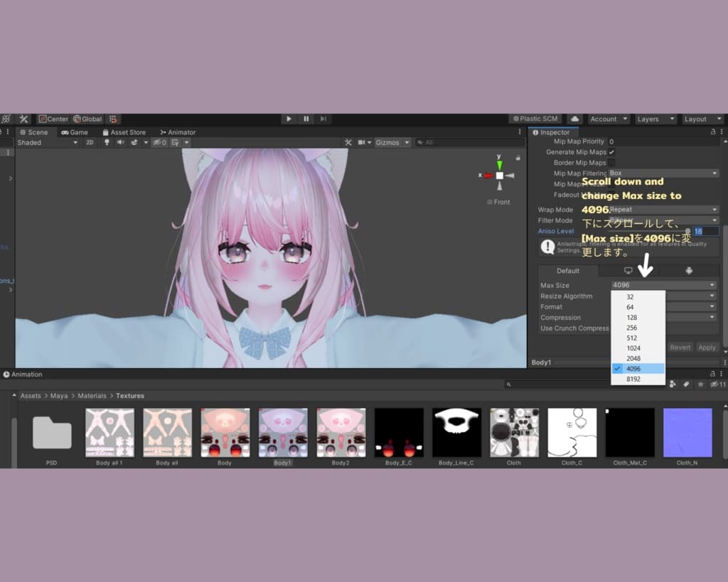
Task: Choose 2048 from the Max Size list
Action: 633,358
